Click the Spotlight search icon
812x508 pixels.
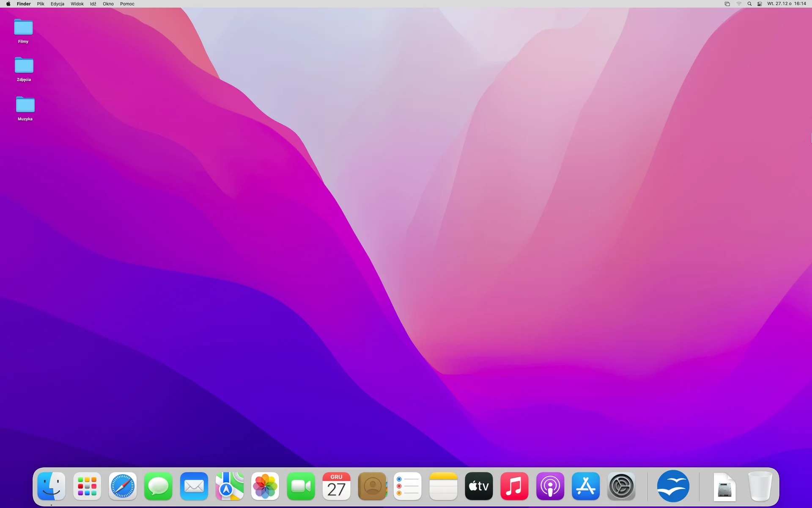[x=749, y=4]
